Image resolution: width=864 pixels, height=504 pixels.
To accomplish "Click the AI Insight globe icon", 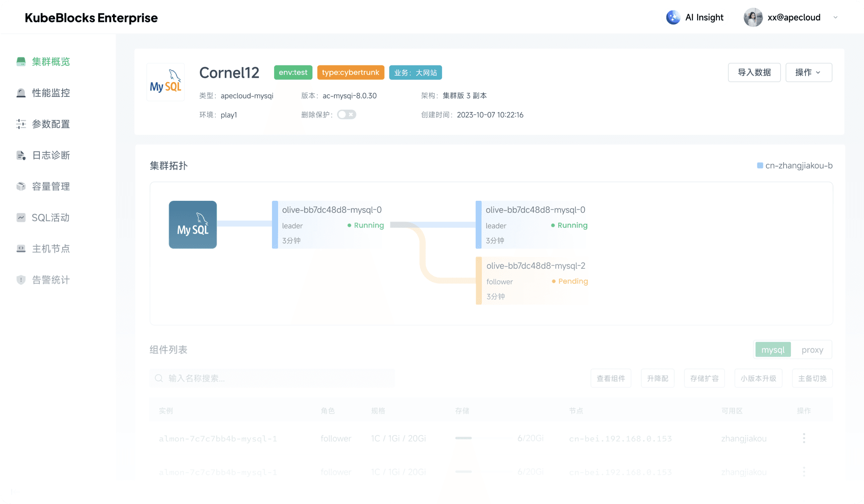I will click(x=673, y=17).
